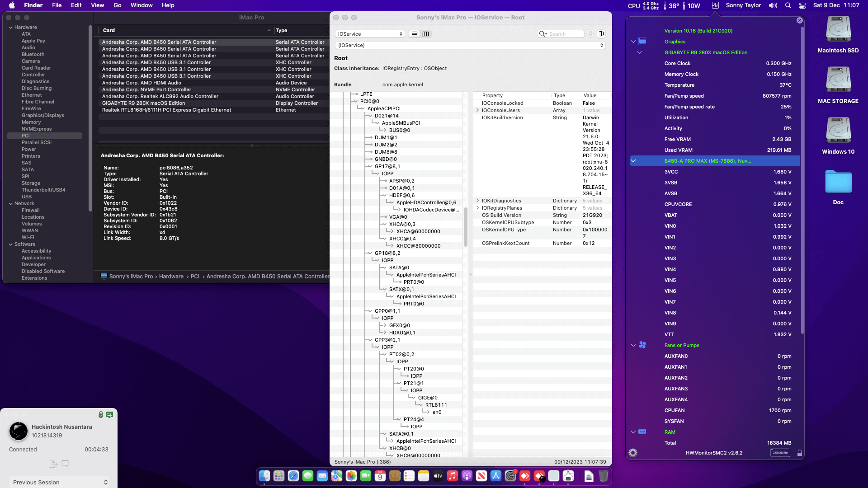This screenshot has height=488, width=868.
Task: Click the file transfer icon in session panel
Action: click(x=52, y=464)
